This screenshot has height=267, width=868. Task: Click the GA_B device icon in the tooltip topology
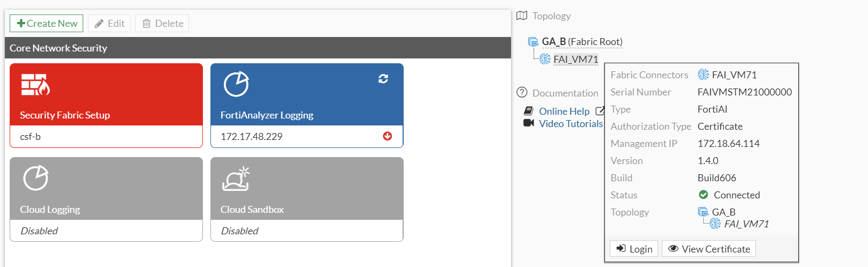click(703, 212)
